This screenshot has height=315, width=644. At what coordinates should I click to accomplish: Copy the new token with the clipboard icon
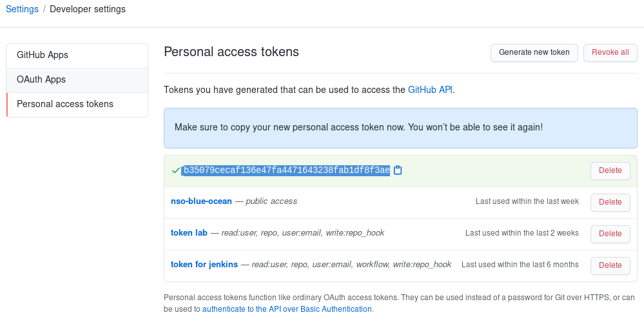click(x=398, y=170)
